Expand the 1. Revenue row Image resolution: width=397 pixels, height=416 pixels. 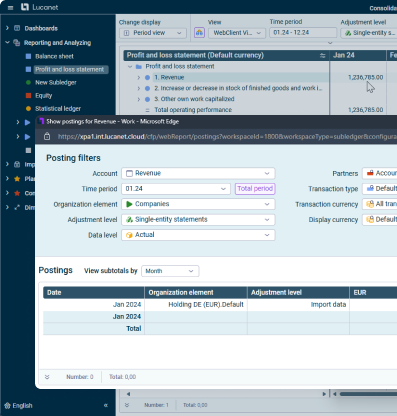point(139,77)
